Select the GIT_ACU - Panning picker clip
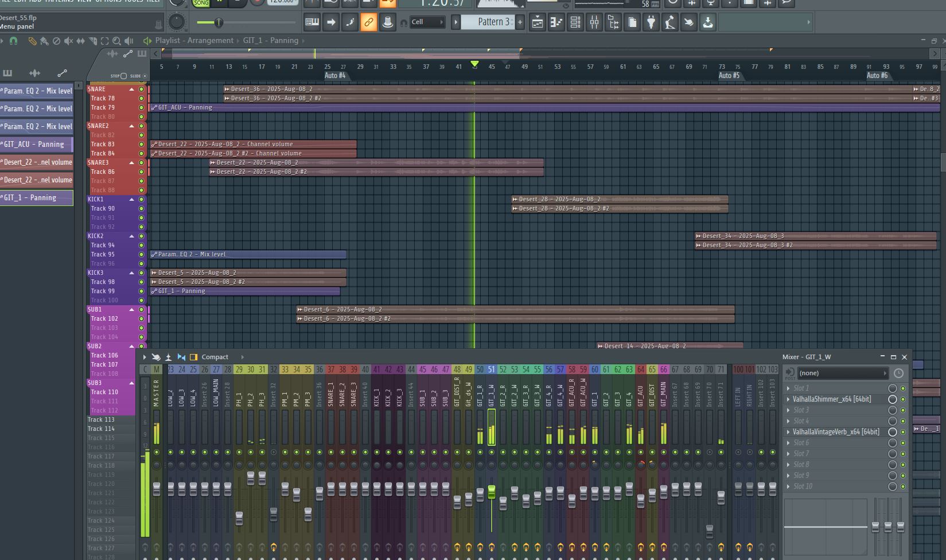Viewport: 946px width, 560px height. 37,145
